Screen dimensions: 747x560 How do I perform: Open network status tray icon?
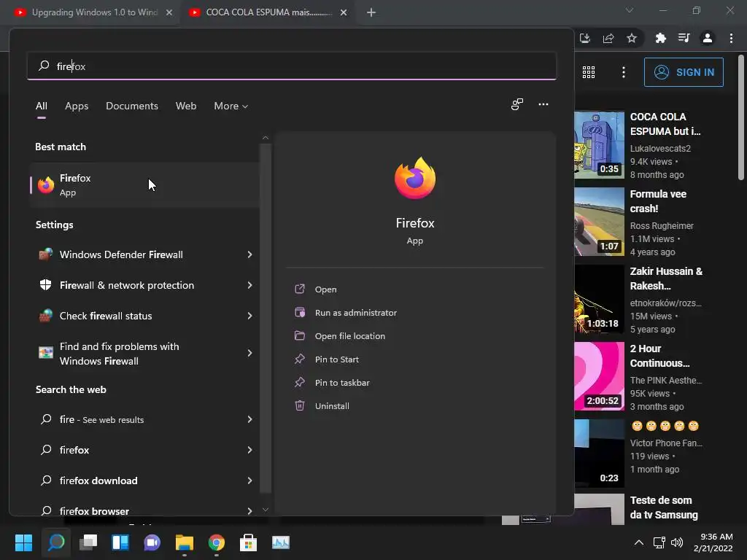[659, 542]
